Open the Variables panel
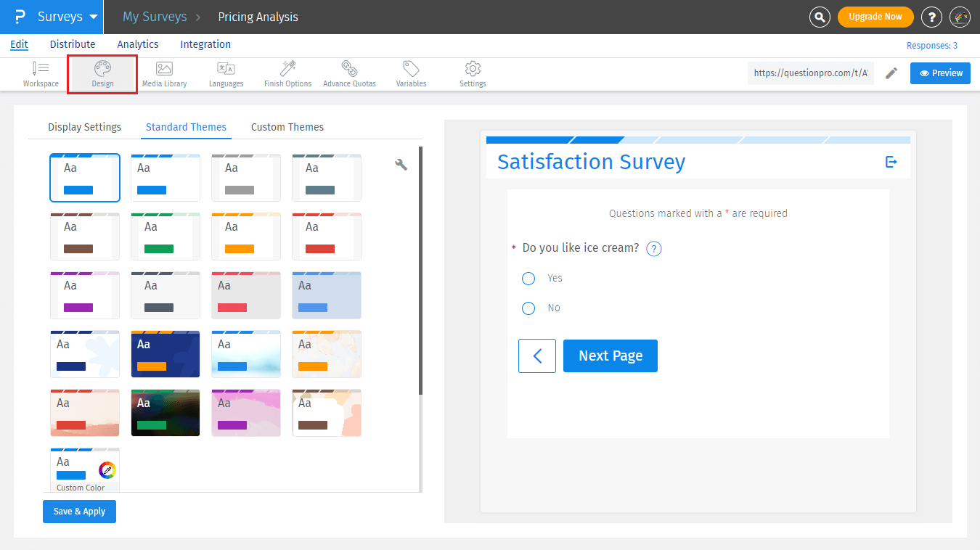Viewport: 980px width, 550px height. click(411, 73)
